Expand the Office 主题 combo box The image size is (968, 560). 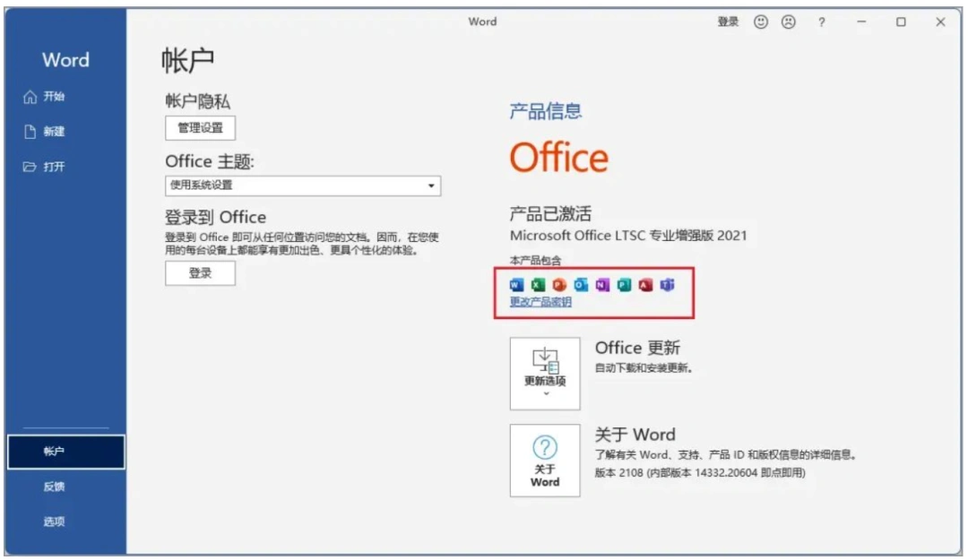pyautogui.click(x=303, y=185)
